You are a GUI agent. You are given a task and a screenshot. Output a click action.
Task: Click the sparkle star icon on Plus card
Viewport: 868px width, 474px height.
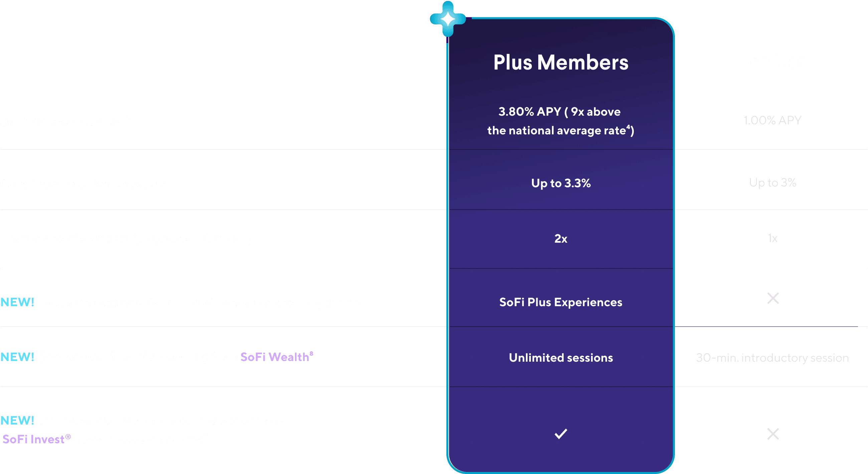448,18
